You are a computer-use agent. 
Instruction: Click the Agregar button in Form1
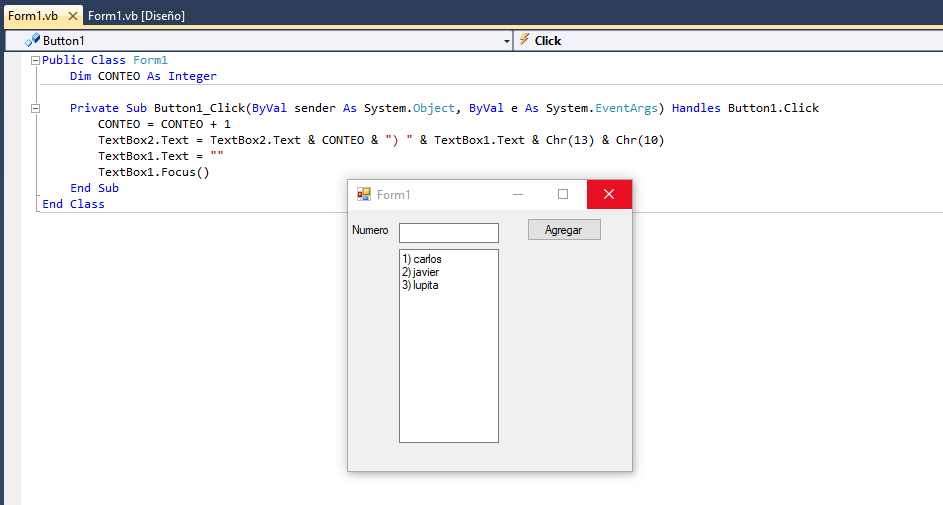pyautogui.click(x=564, y=230)
